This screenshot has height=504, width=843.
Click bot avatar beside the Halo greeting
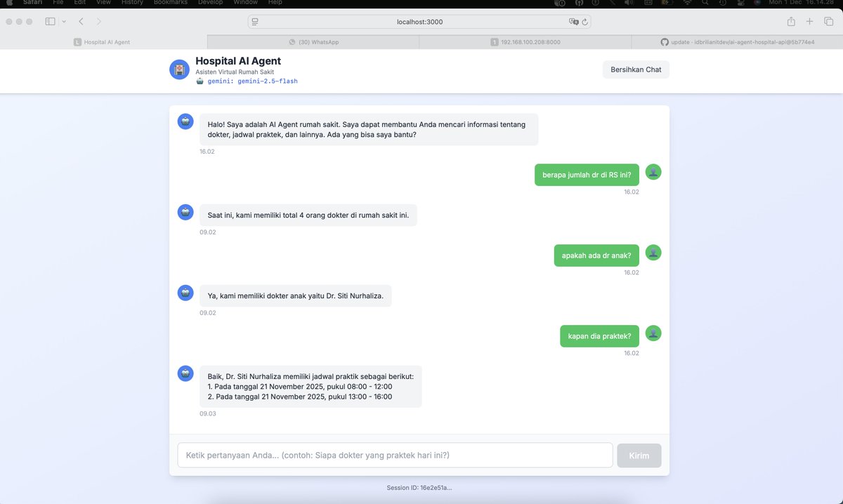(185, 121)
